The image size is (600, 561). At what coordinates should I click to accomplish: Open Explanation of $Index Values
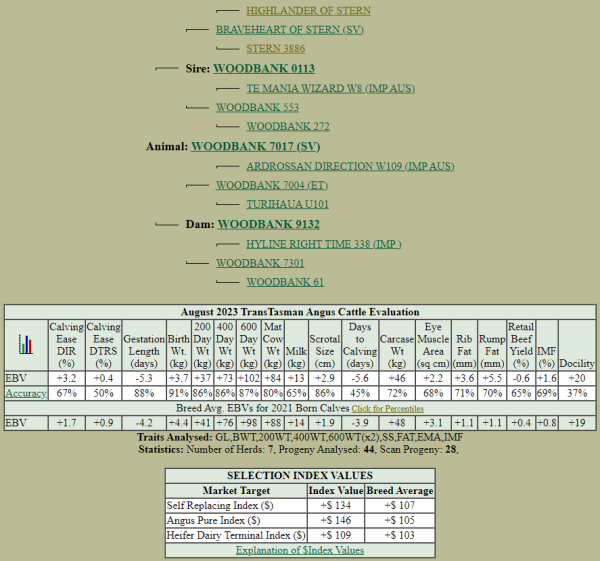tap(300, 551)
